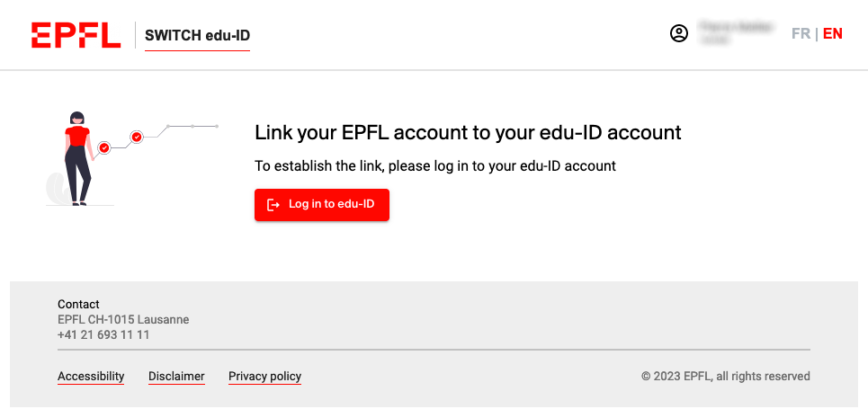The width and height of the screenshot is (868, 418).
Task: Switch the language to French (FR)
Action: click(x=801, y=34)
